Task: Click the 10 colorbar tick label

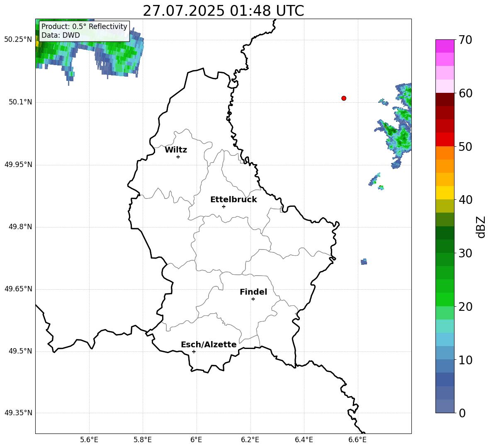Action: (465, 360)
